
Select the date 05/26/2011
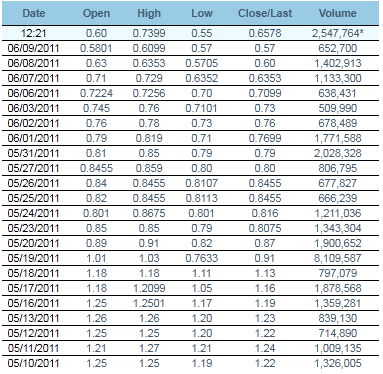[33, 183]
